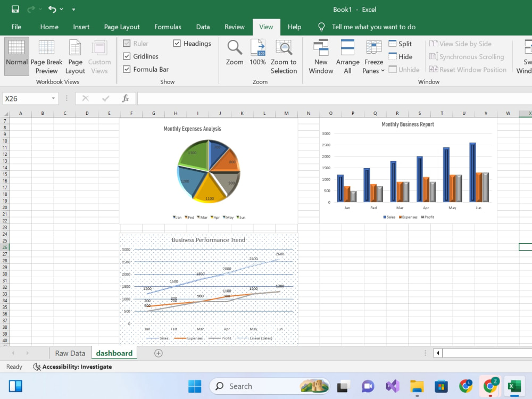Screen dimensions: 532x399
Task: Click the Accessibility: Investigate status text
Action: [x=77, y=367]
